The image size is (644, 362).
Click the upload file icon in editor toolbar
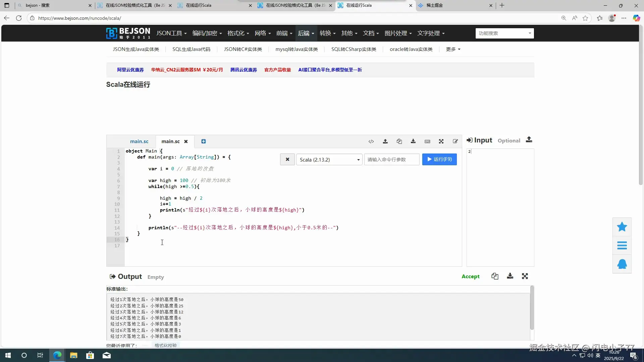click(385, 141)
